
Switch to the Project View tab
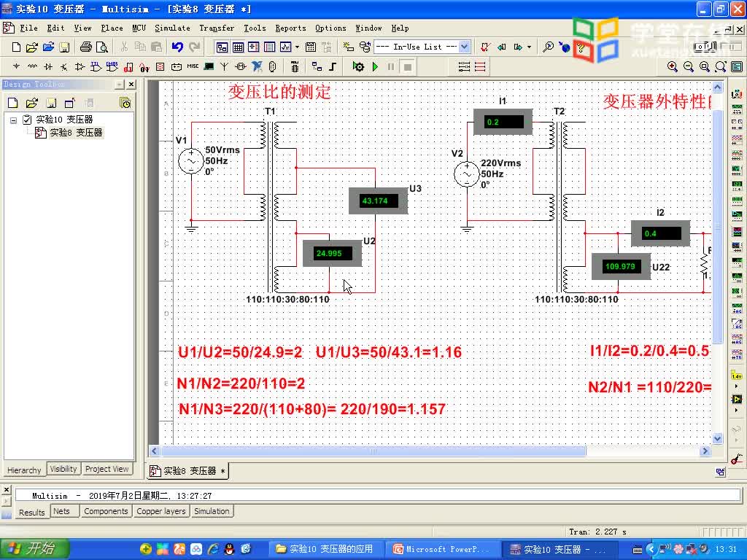tap(107, 469)
